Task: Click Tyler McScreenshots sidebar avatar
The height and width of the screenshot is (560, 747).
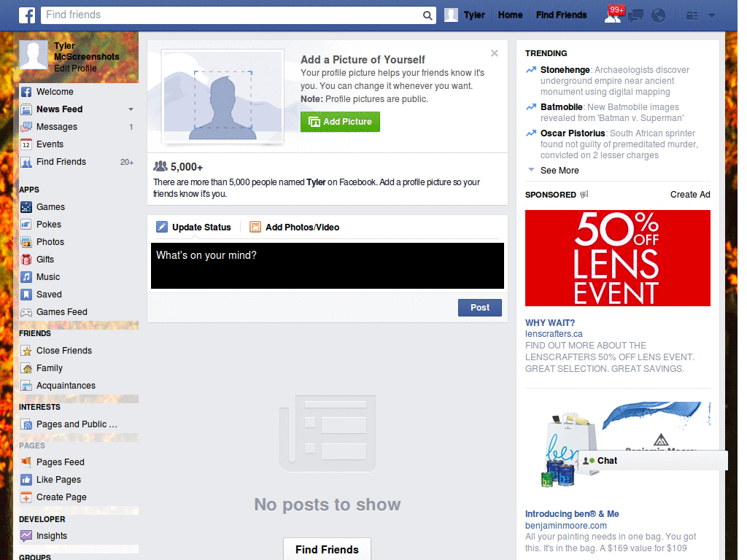Action: click(34, 55)
